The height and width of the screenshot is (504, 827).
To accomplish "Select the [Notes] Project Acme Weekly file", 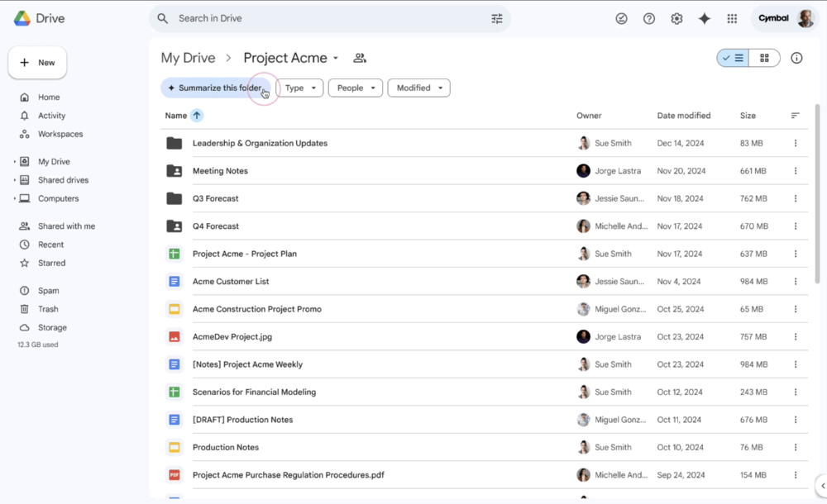I will click(247, 364).
